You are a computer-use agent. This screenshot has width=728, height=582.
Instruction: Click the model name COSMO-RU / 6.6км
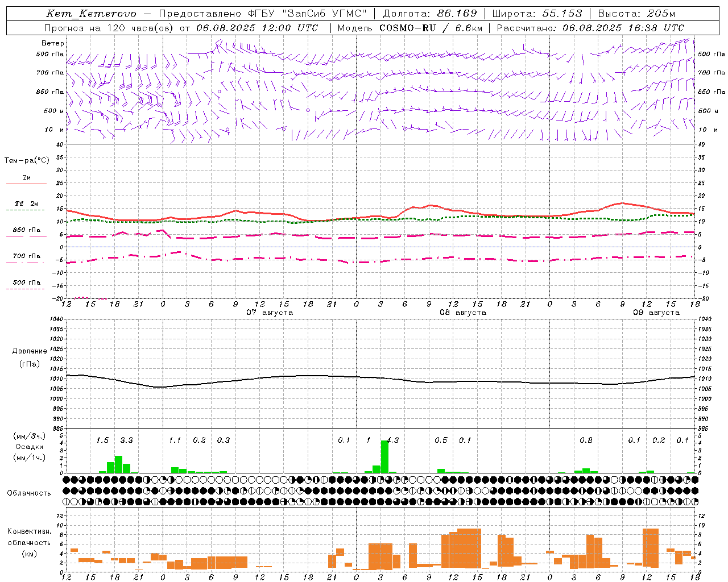(431, 28)
